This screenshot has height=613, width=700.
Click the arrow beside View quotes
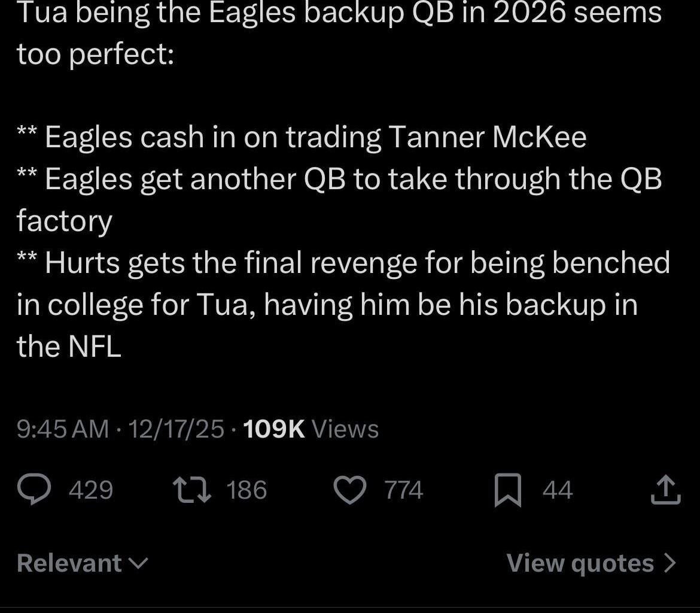pos(671,563)
